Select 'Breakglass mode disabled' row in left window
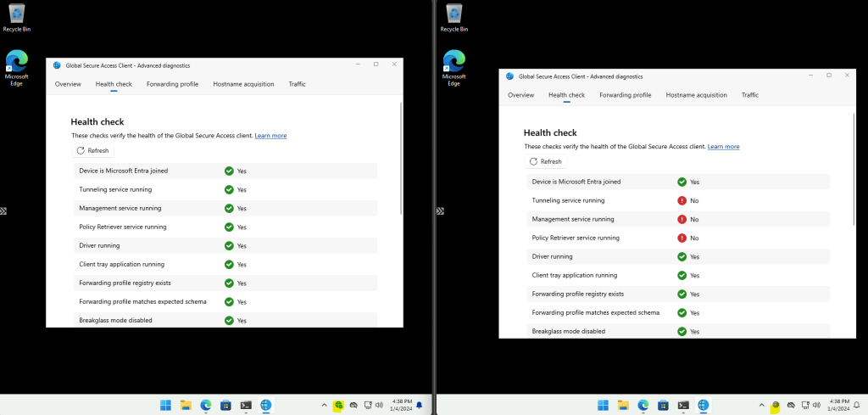This screenshot has width=868, height=415. 225,320
